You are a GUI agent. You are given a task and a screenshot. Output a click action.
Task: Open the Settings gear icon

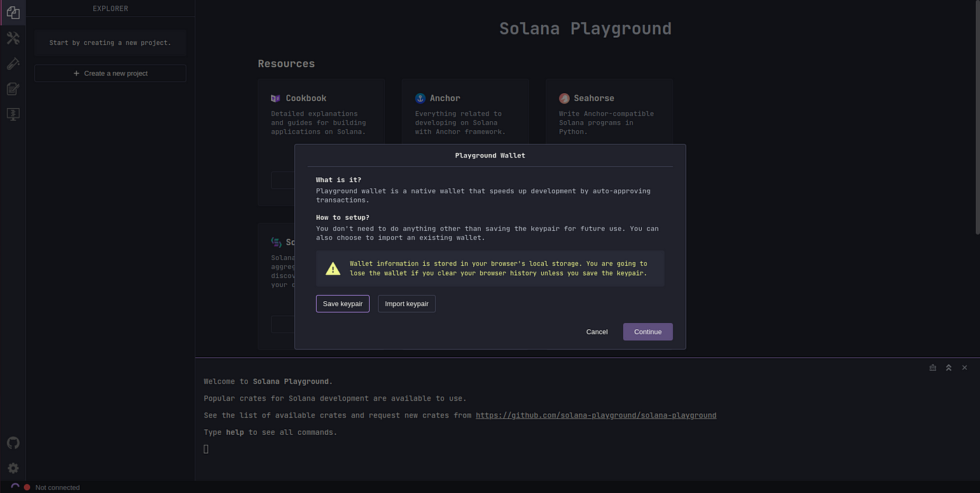13,468
